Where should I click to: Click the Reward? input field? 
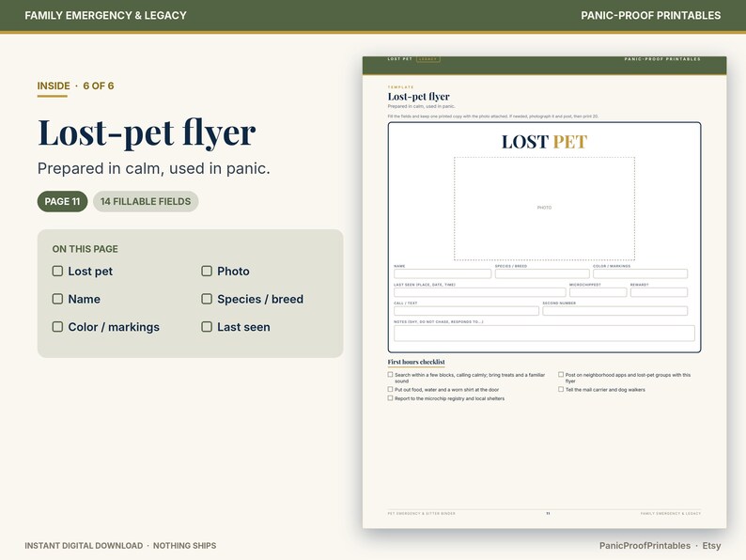659,292
